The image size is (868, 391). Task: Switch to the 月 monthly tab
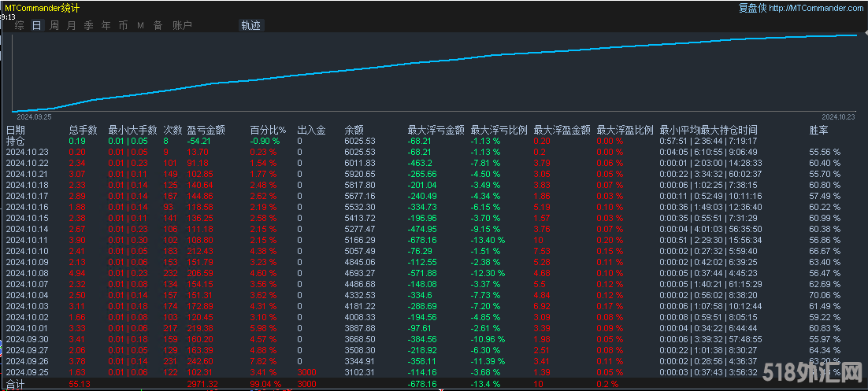coord(72,25)
